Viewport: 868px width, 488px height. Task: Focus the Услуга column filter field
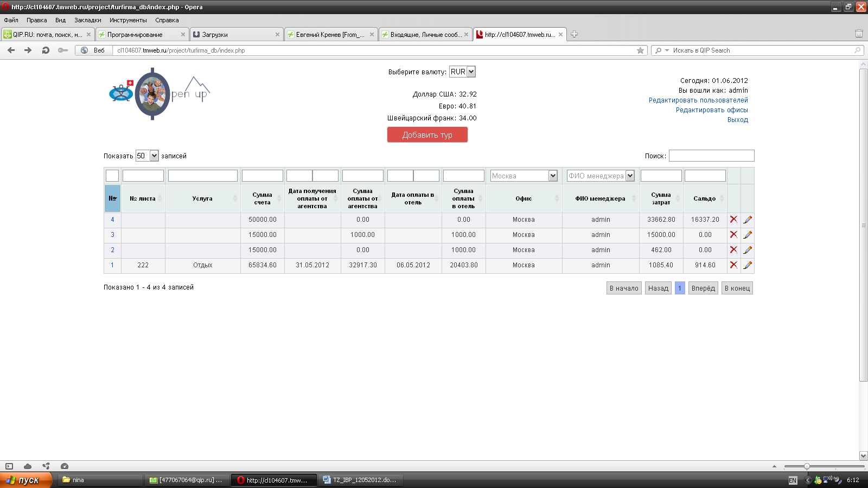coord(203,176)
